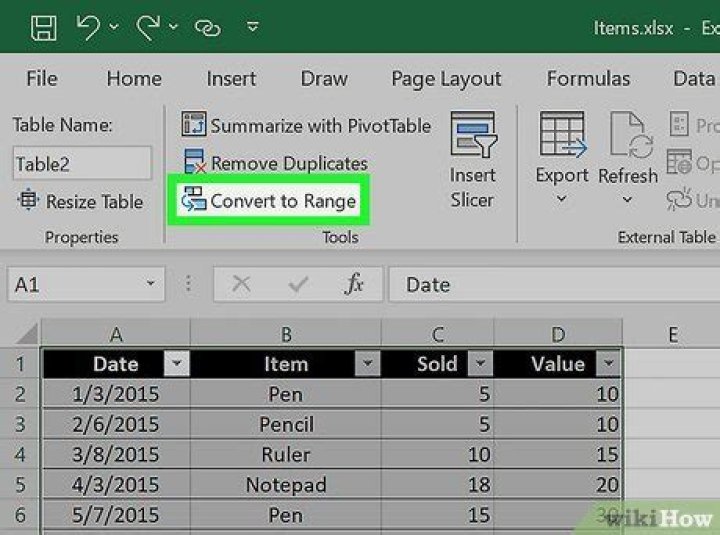Switch to the Home tab
Screen dimensions: 720x535
pos(134,79)
